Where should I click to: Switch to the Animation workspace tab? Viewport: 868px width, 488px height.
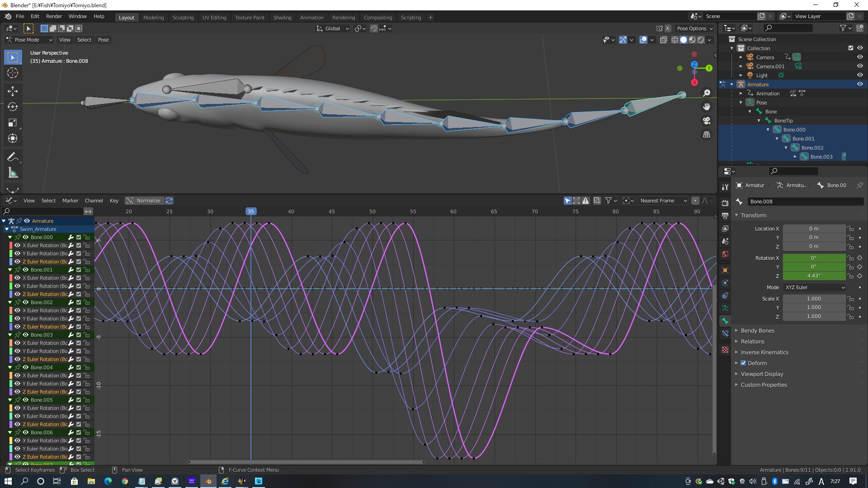[x=311, y=18]
